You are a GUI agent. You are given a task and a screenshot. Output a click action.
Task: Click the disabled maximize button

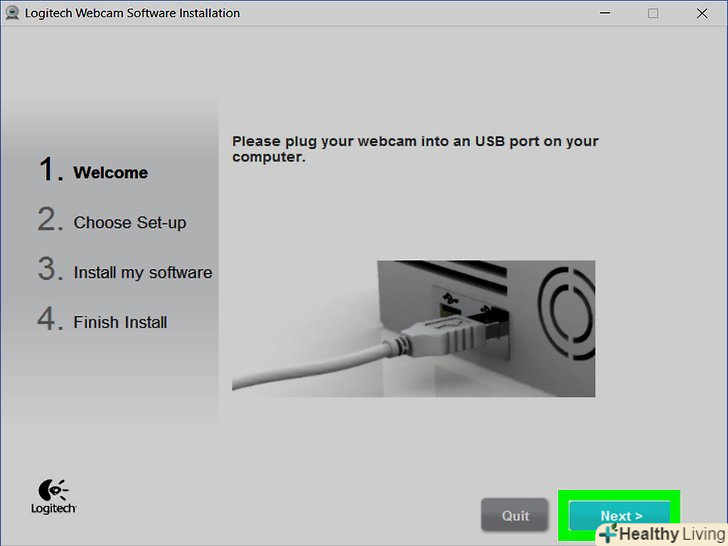tap(653, 13)
